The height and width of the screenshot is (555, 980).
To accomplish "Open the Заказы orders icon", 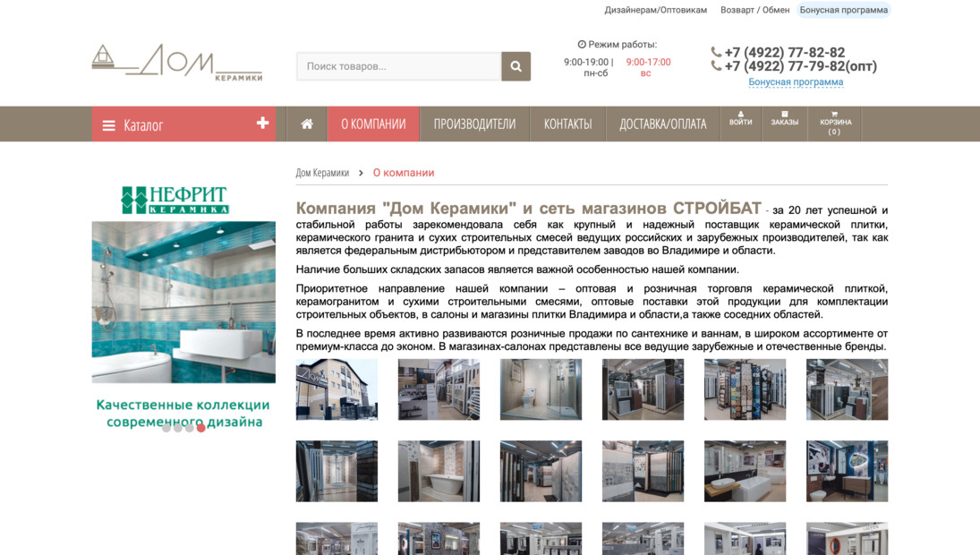I will point(784,119).
